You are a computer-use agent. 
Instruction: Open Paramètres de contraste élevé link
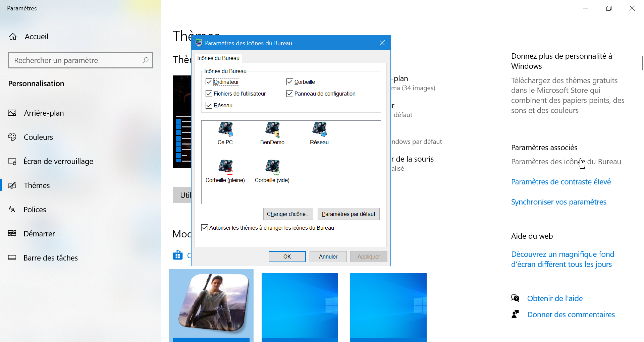pos(561,182)
